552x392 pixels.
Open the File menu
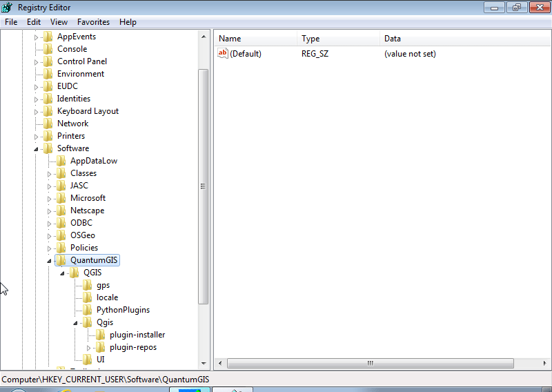click(11, 22)
